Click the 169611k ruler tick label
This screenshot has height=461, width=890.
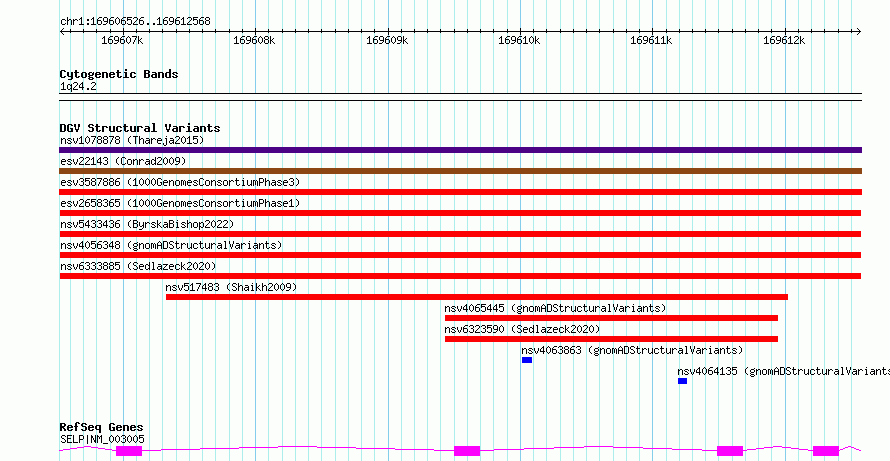point(652,40)
